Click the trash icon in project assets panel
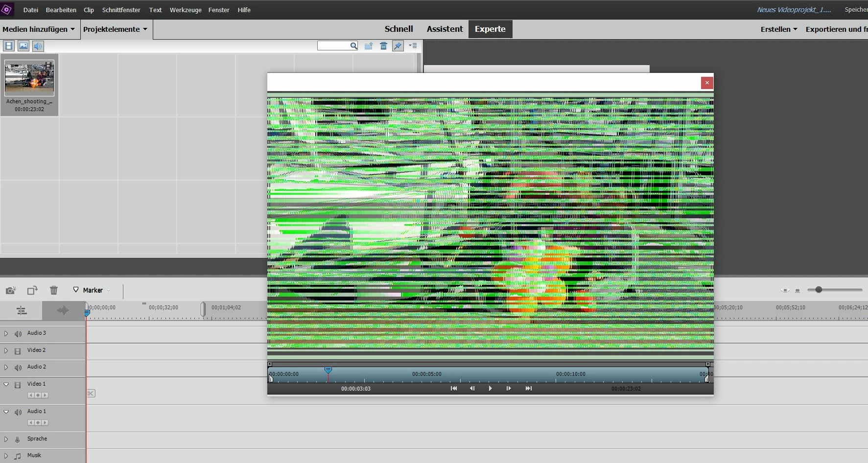 tap(384, 46)
